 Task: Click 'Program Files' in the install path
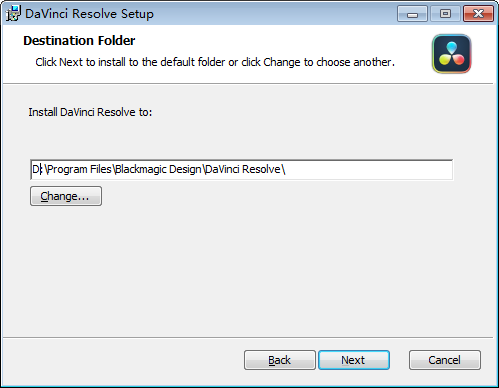[x=79, y=169]
